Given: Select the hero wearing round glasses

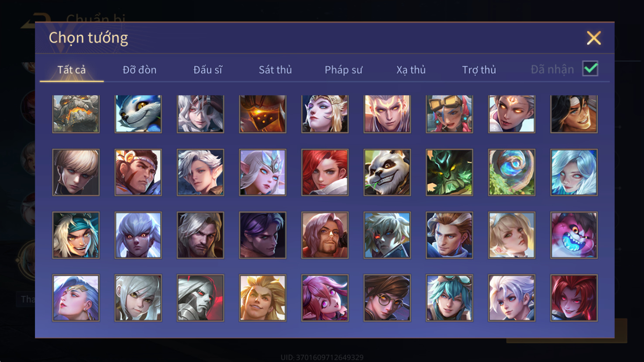Looking at the screenshot, I should pos(387,298).
